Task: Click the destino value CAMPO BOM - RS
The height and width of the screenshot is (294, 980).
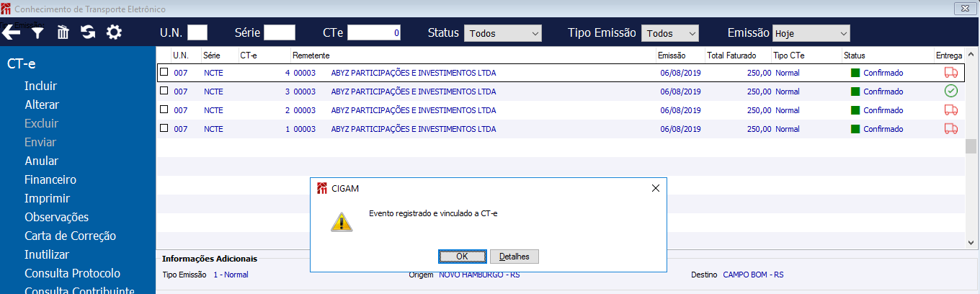Action: click(x=753, y=275)
